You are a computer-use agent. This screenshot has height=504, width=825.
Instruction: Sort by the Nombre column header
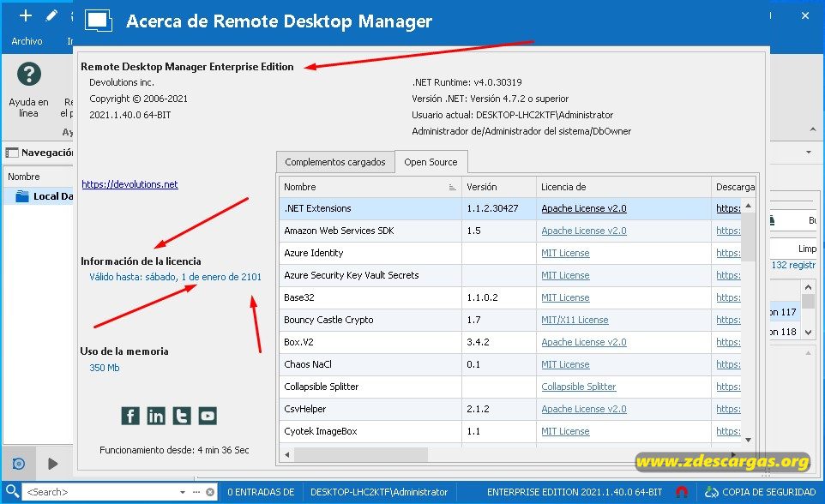370,187
